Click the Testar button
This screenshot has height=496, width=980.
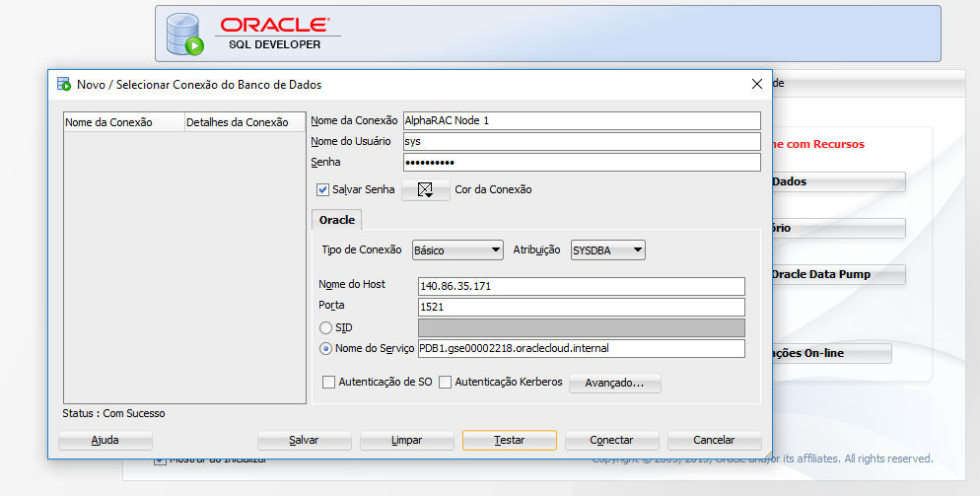point(510,440)
